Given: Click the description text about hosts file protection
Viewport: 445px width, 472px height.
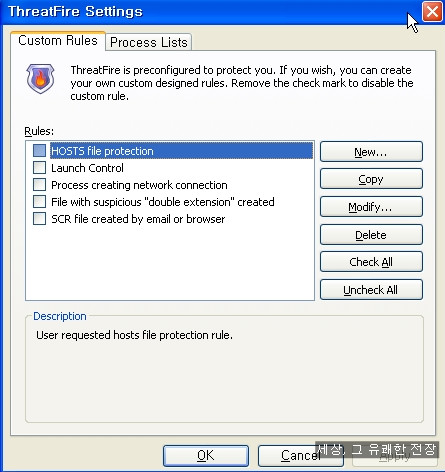Looking at the screenshot, I should coord(134,335).
